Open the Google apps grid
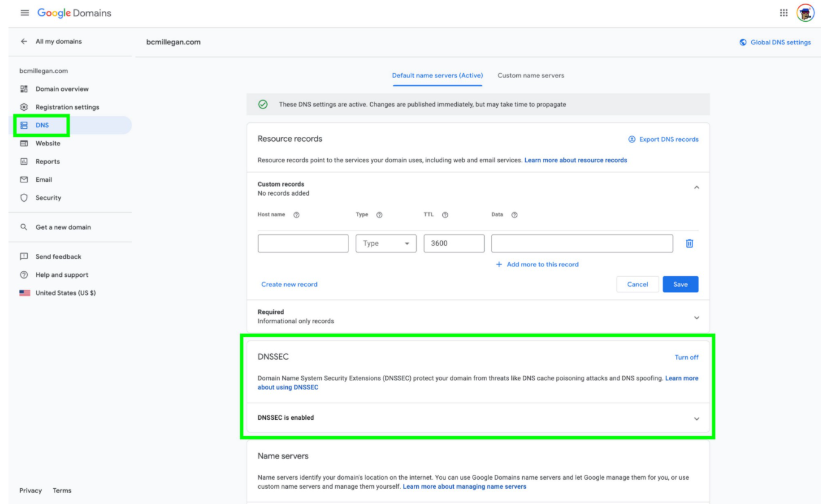Viewport: 827px width, 504px height. pyautogui.click(x=783, y=13)
